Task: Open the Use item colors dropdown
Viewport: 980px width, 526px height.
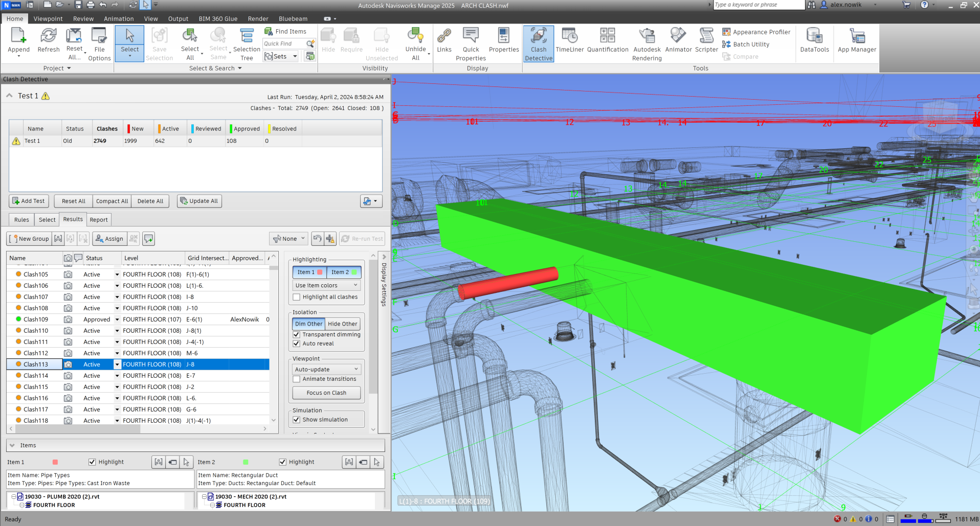Action: click(x=326, y=286)
